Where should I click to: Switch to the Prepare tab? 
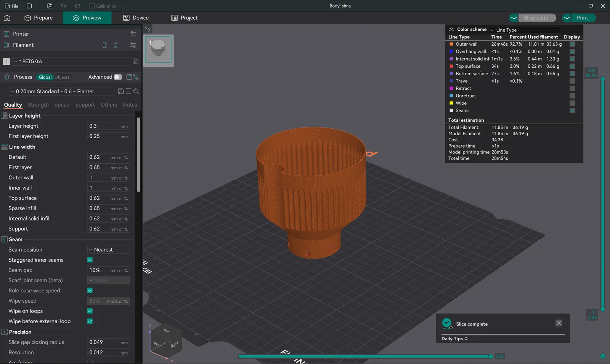(x=39, y=18)
